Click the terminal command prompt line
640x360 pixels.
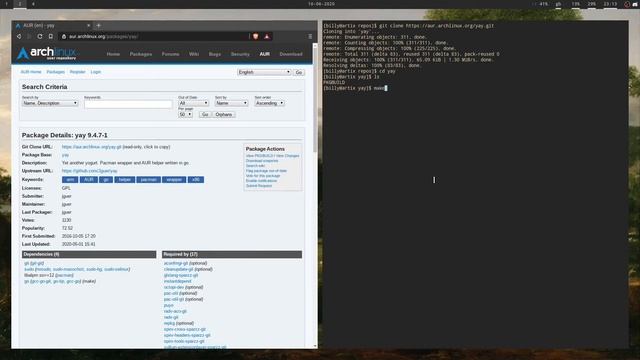(355, 88)
